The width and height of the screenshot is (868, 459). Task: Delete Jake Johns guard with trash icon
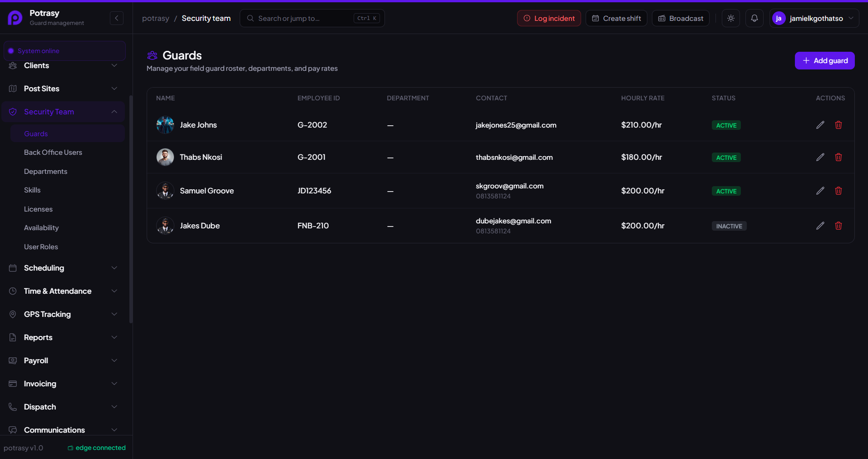click(838, 125)
